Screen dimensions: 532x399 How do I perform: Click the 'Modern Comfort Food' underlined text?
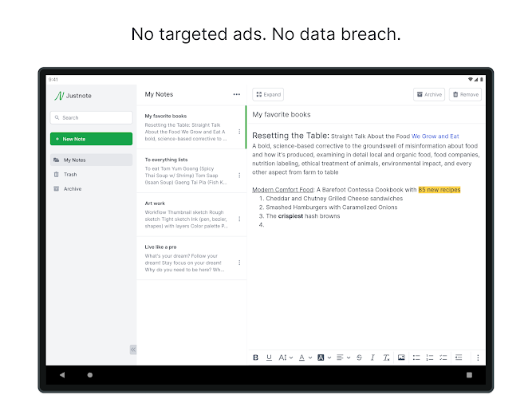click(282, 190)
